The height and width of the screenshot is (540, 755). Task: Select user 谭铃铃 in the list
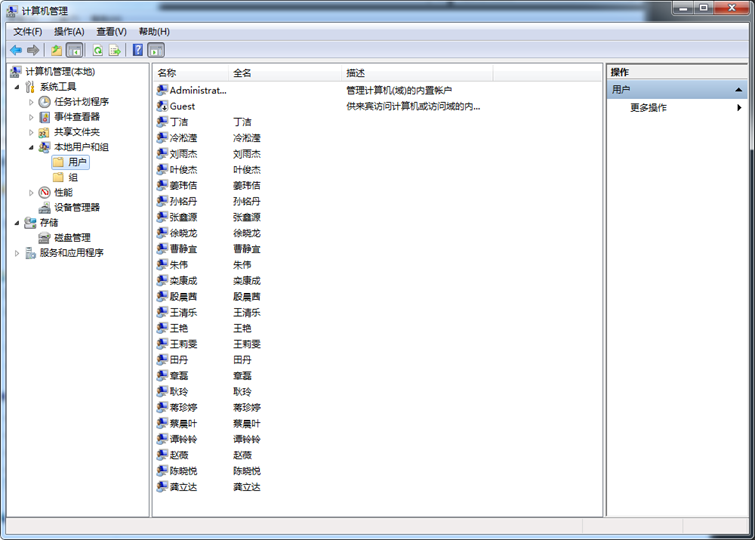click(x=183, y=439)
